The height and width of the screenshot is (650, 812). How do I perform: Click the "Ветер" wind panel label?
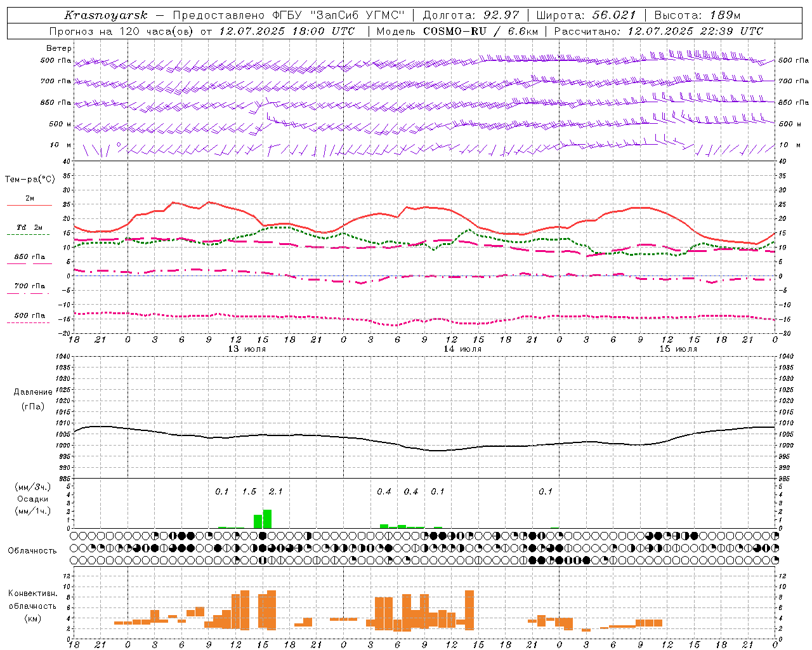59,48
